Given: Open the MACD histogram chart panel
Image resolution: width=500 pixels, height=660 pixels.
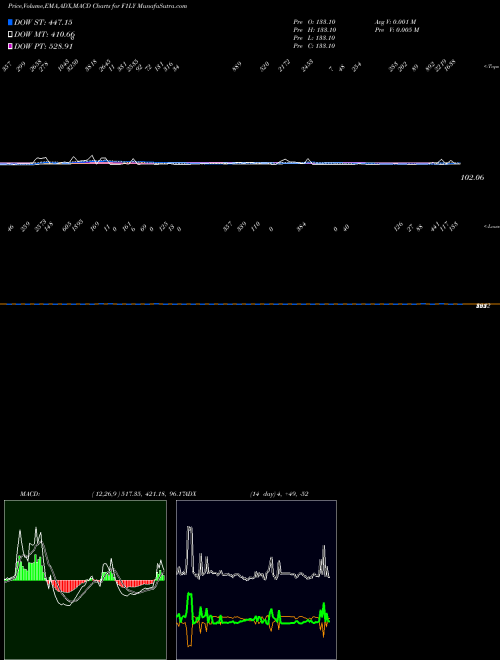Looking at the screenshot, I should (85, 580).
